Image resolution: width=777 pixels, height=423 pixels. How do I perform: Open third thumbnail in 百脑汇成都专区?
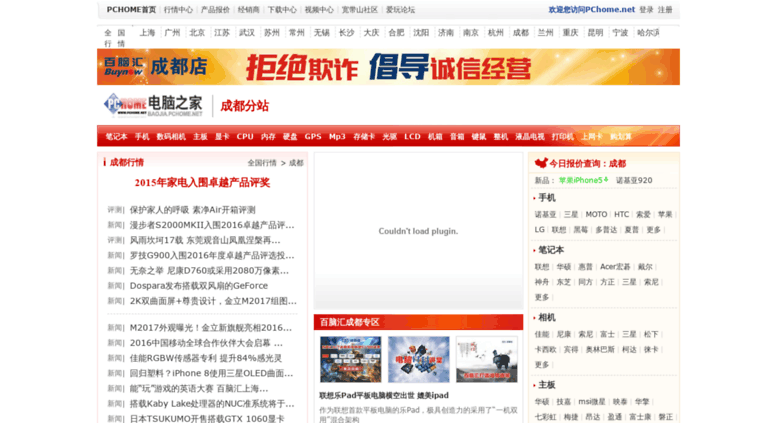(487, 360)
